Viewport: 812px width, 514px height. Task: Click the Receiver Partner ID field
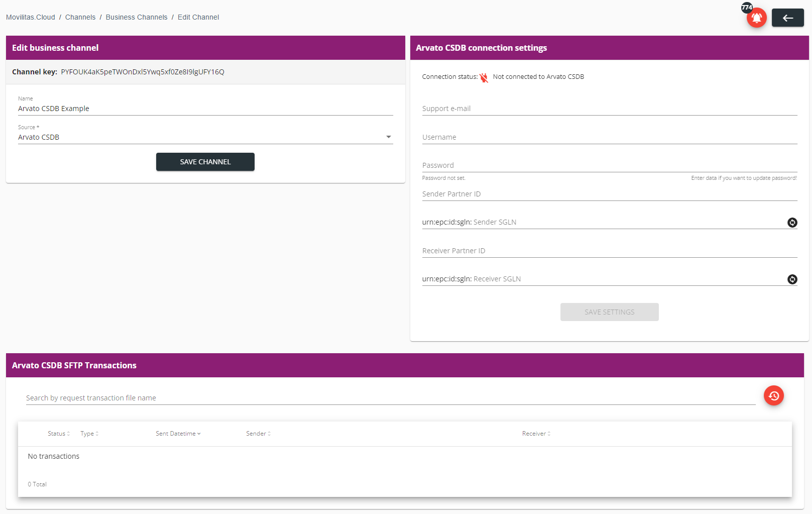tap(610, 251)
